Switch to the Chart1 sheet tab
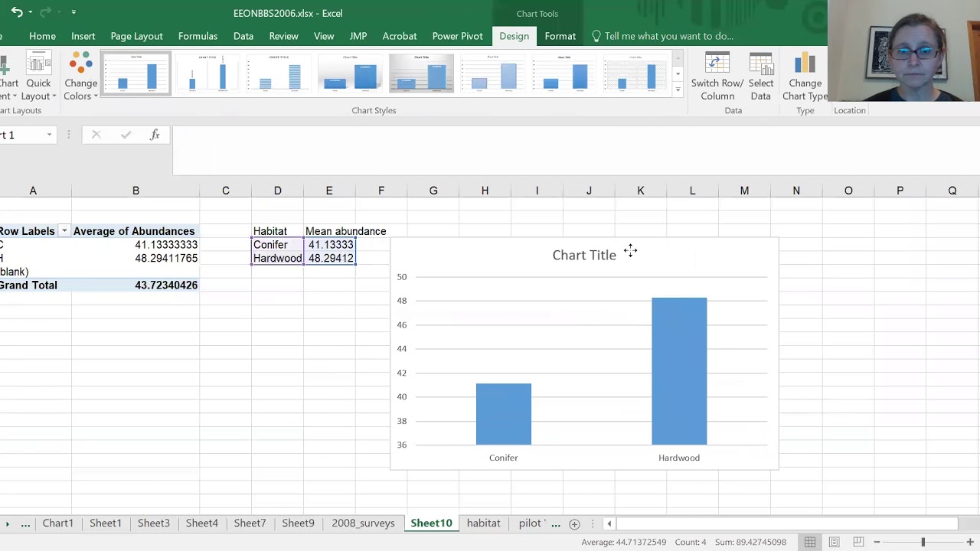The height and width of the screenshot is (551, 980). click(x=58, y=523)
